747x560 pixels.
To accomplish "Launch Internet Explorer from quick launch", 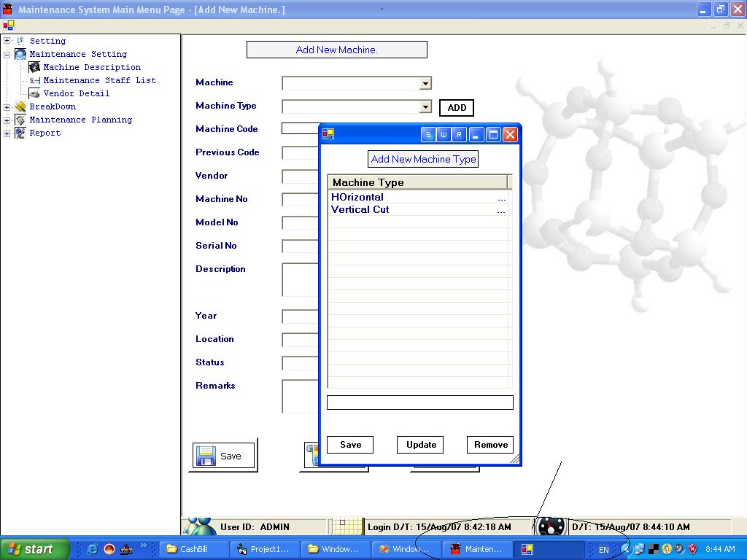I will point(92,550).
